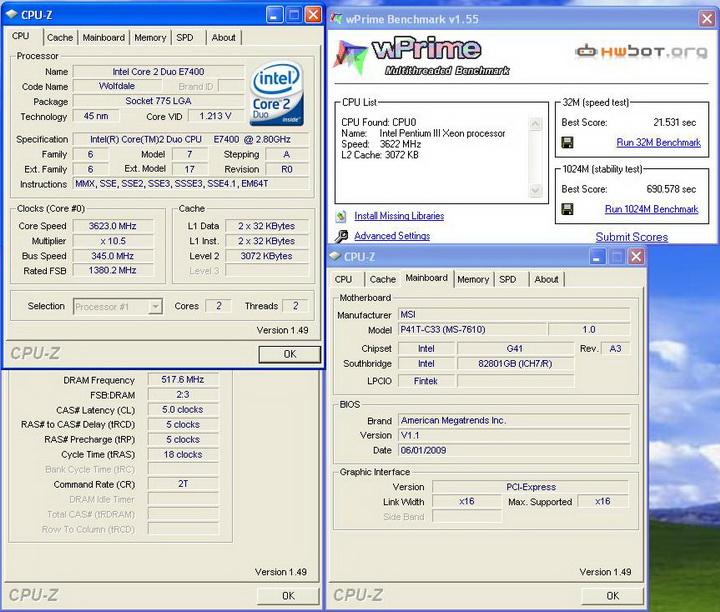Image resolution: width=720 pixels, height=612 pixels.
Task: Click the Core VID value 1.213 V
Action: (215, 116)
